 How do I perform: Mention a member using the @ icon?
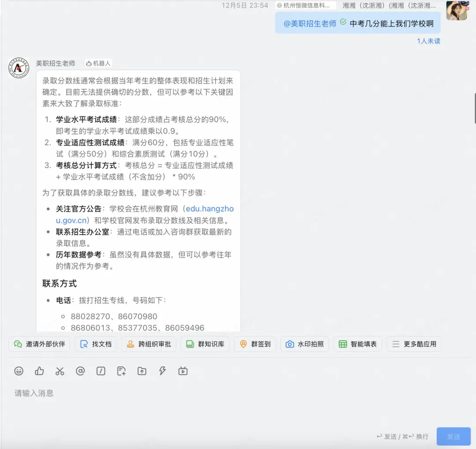click(80, 371)
